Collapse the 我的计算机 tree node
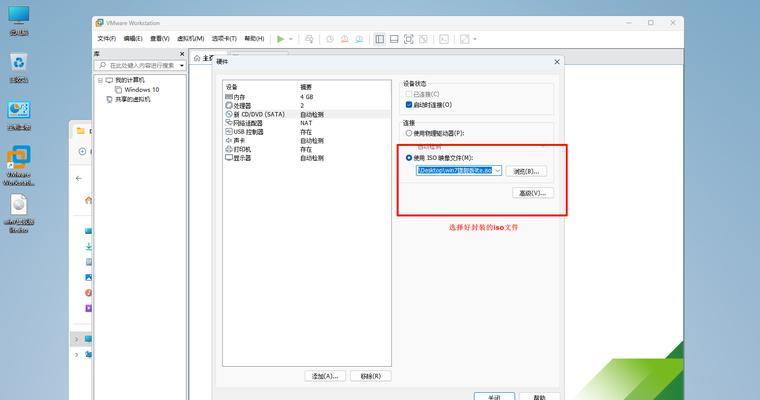This screenshot has width=760, height=400. tap(100, 80)
